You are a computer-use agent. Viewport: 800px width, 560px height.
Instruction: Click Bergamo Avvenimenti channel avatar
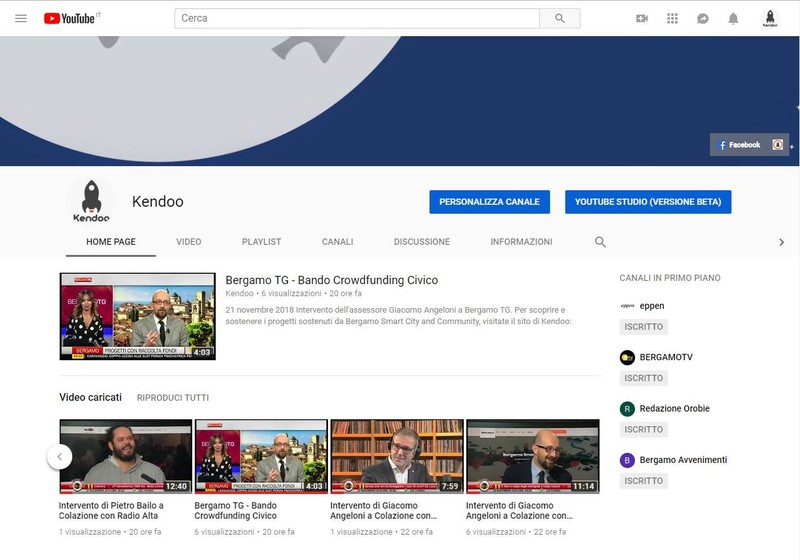627,460
